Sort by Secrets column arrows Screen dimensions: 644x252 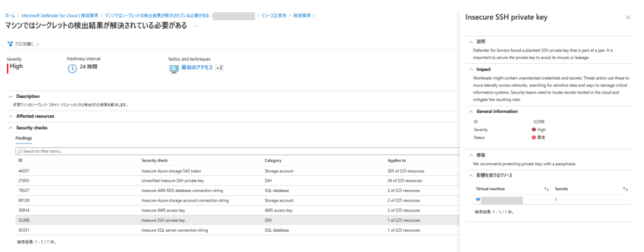click(x=625, y=189)
